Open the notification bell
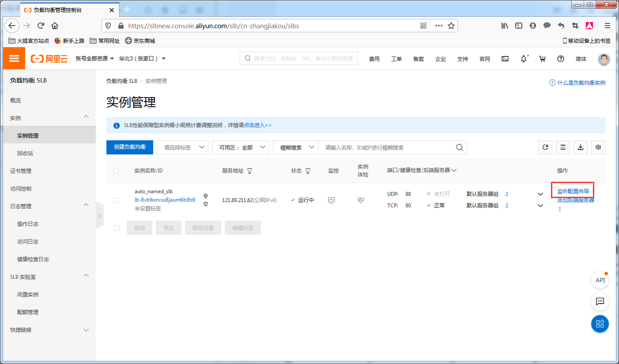 click(x=524, y=59)
